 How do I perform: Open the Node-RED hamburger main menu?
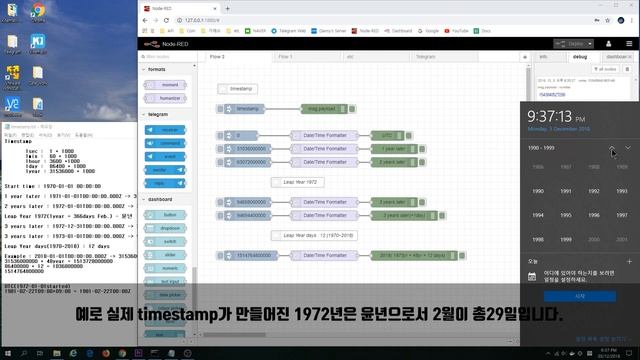[x=629, y=44]
